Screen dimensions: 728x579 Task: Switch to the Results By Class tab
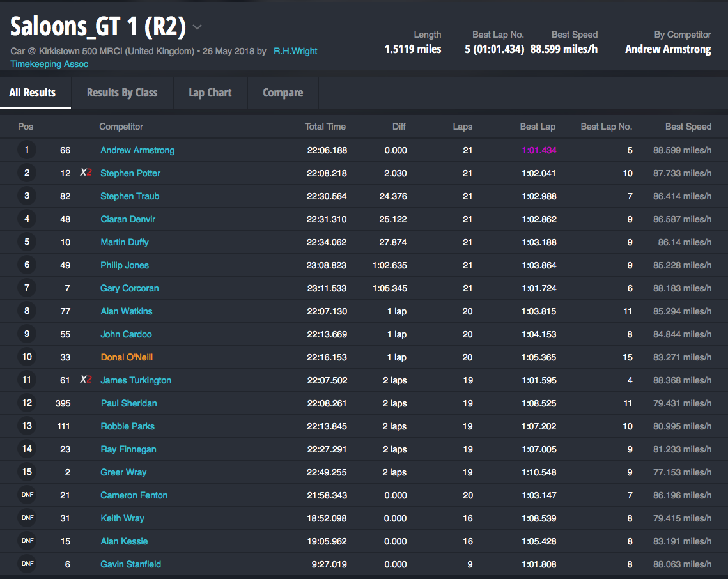[122, 93]
